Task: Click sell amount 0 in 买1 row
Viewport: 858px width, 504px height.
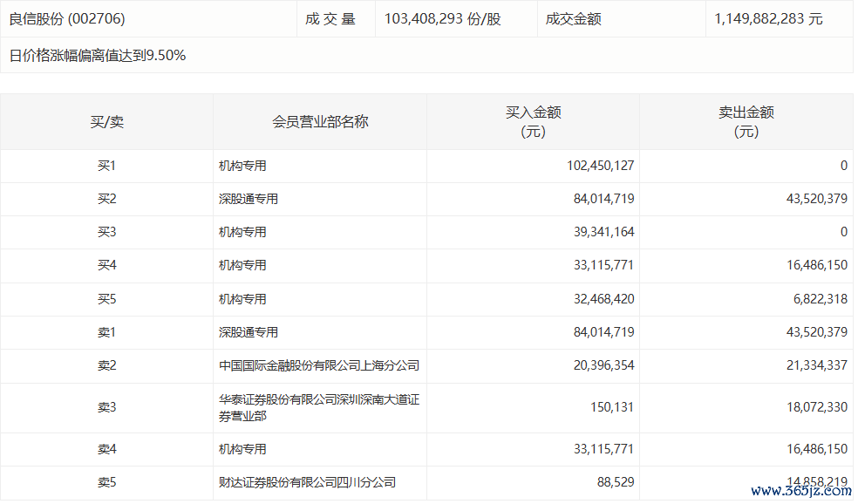Action: [844, 166]
